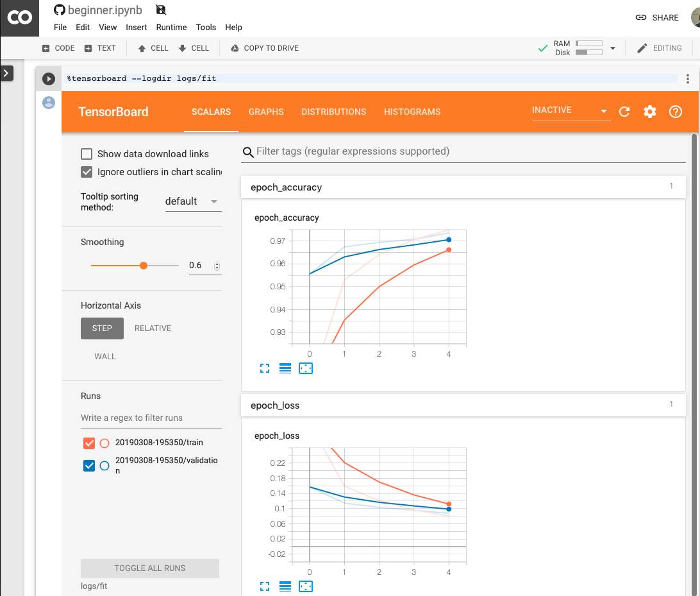Open Tooltip sorting method dropdown

[194, 201]
